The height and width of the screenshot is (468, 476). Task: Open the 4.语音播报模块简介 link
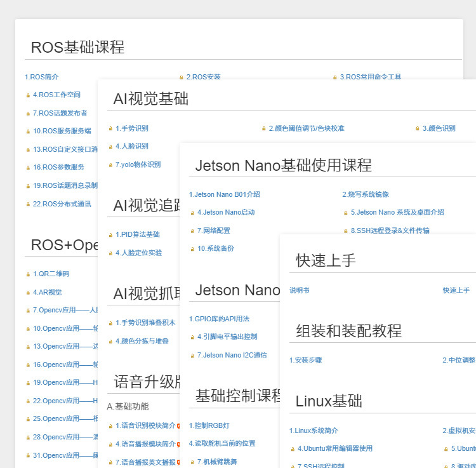(145, 444)
